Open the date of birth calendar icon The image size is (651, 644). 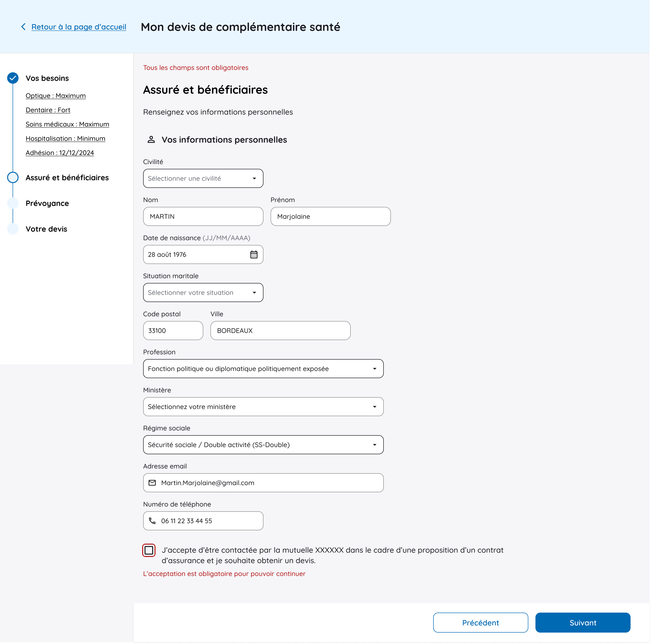(x=254, y=255)
